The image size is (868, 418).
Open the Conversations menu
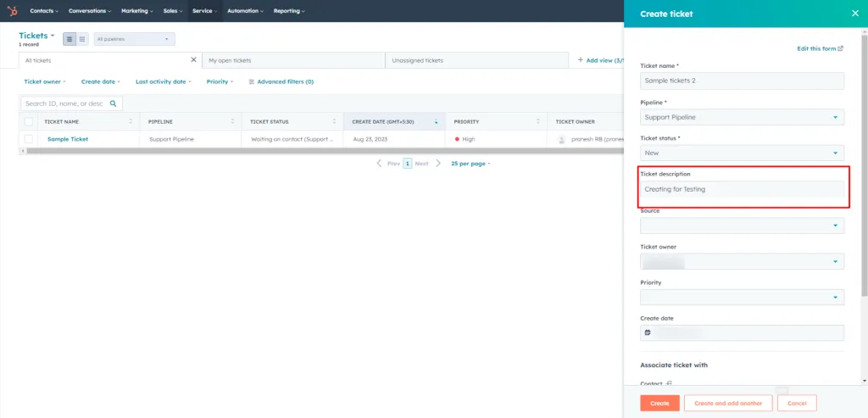[x=90, y=10]
